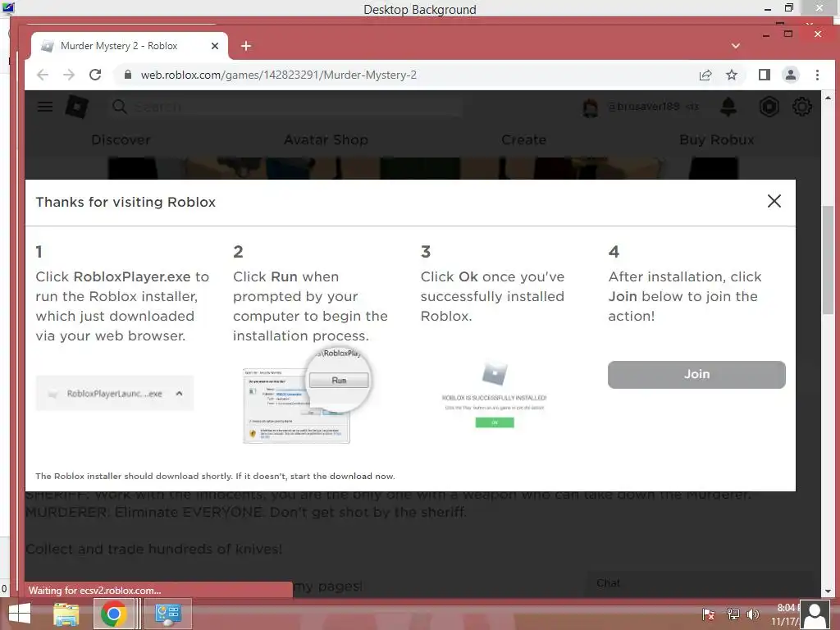Click the padlock site info icon
The height and width of the screenshot is (630, 840).
click(x=127, y=75)
